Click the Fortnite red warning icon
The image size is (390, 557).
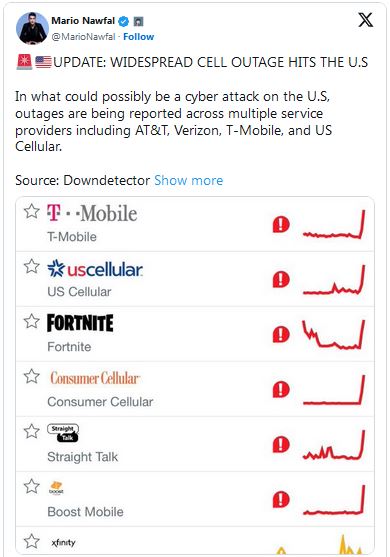click(x=281, y=335)
